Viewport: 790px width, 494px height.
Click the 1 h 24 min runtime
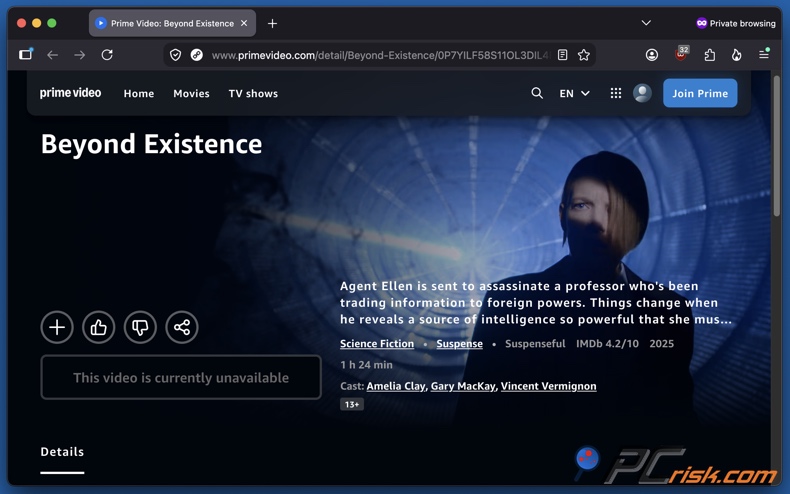tap(366, 365)
